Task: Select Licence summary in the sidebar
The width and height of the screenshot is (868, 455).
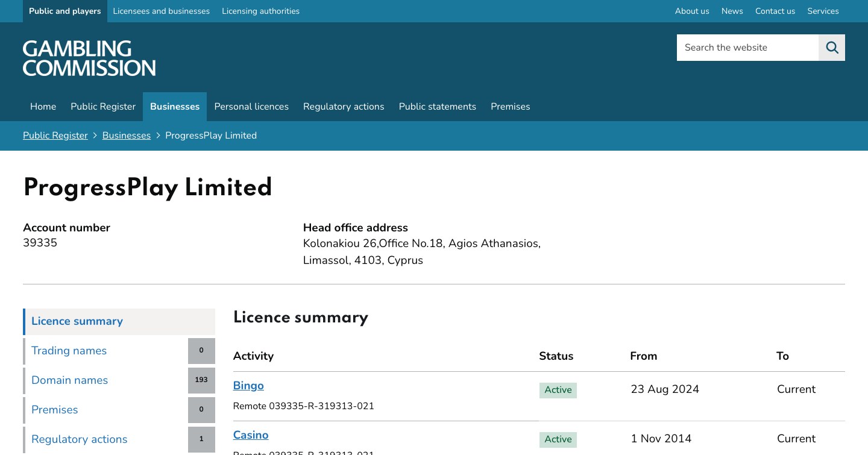Action: pos(119,322)
